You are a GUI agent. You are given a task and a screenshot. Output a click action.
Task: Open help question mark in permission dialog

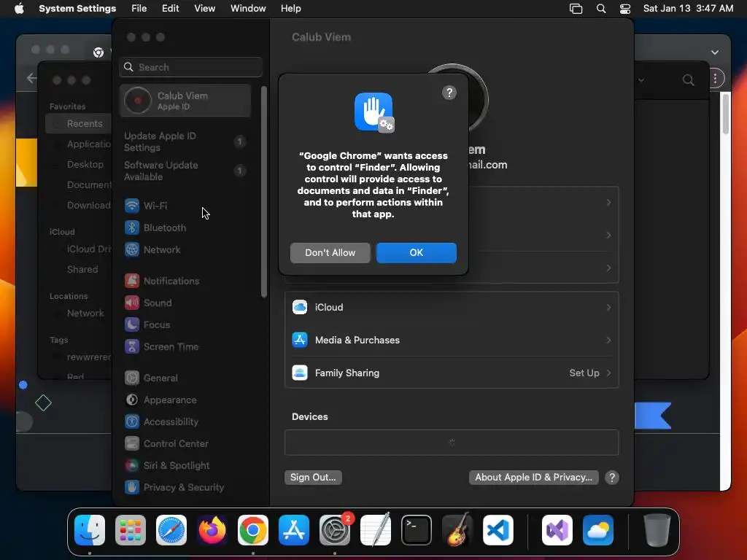pyautogui.click(x=449, y=93)
